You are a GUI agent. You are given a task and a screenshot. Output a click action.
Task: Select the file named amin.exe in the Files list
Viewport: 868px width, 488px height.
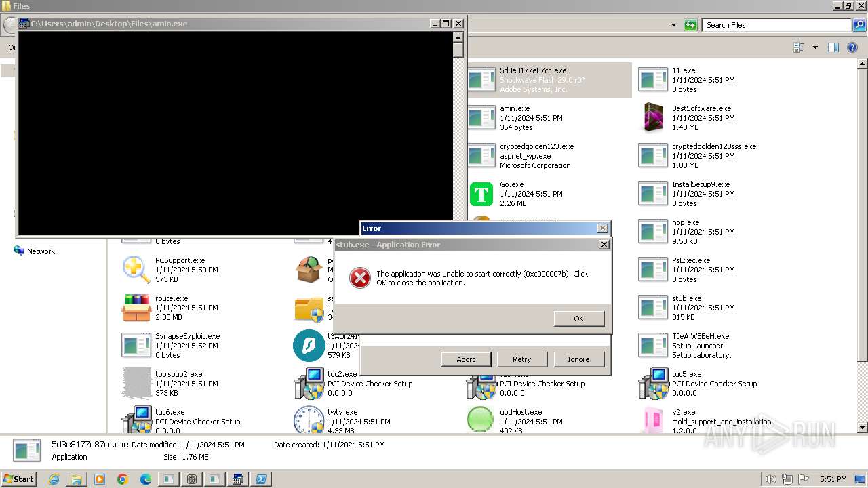coord(515,108)
